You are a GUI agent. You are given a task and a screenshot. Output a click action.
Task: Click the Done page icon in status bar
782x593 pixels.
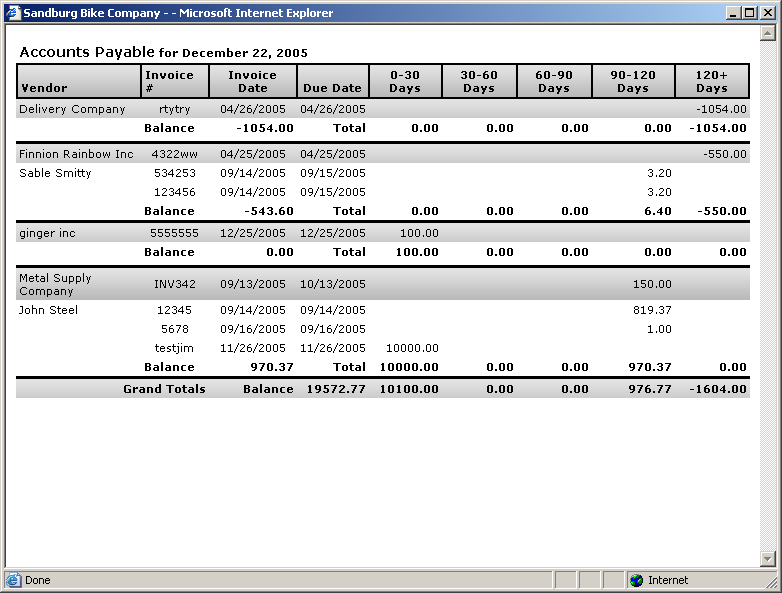click(13, 580)
